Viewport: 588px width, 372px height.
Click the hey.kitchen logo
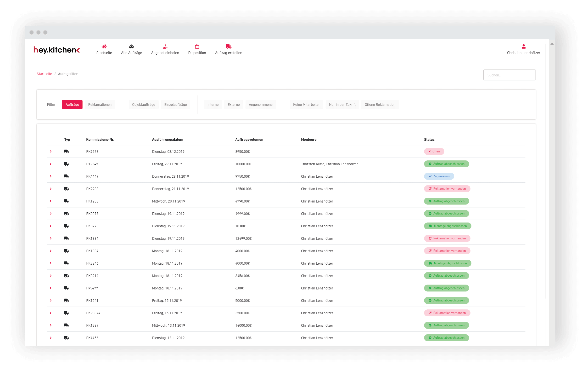tap(57, 50)
